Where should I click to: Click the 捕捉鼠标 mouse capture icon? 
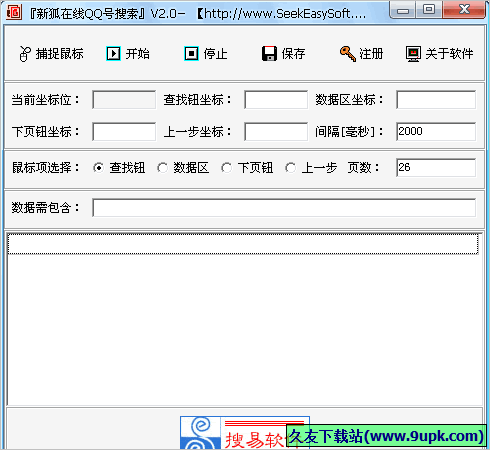coord(25,54)
